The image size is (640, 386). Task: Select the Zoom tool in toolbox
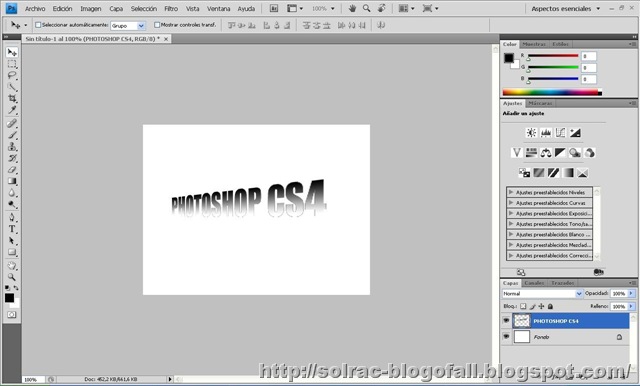tap(12, 277)
